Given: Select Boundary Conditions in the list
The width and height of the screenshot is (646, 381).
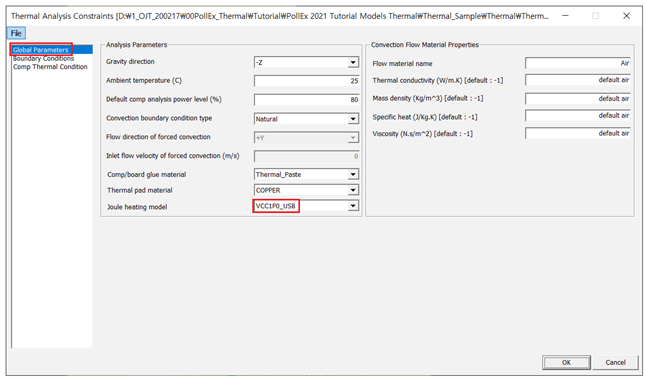Looking at the screenshot, I should (x=43, y=58).
